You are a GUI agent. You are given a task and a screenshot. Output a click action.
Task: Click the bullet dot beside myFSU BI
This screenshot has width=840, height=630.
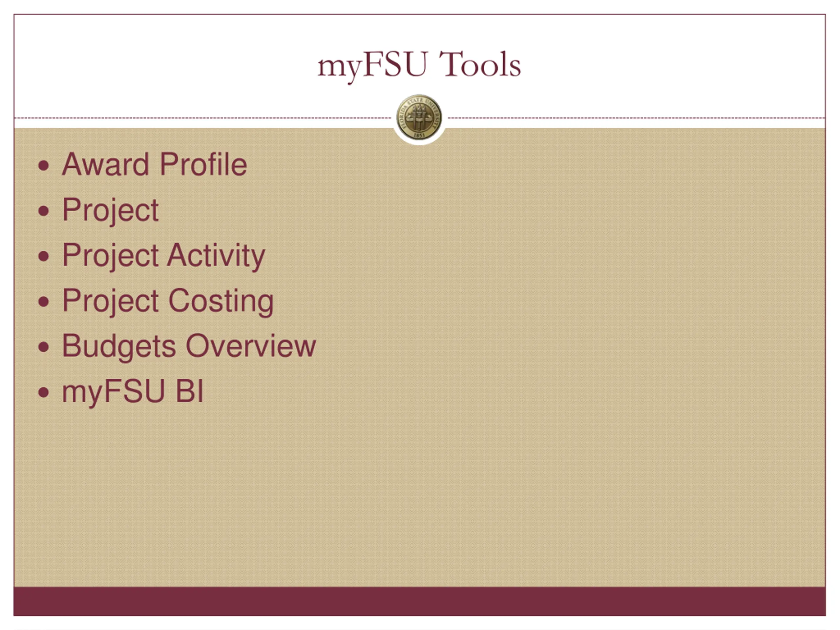click(x=44, y=392)
